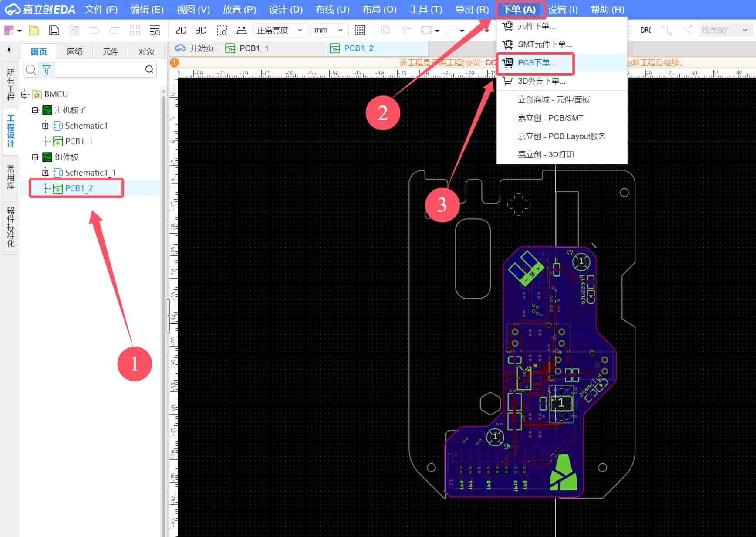
Task: Open the 文件 (F) menu
Action: click(x=101, y=10)
